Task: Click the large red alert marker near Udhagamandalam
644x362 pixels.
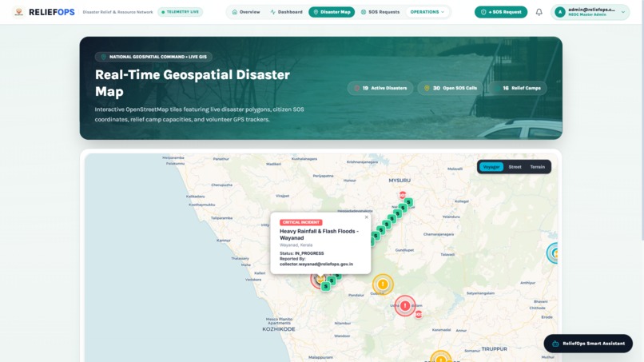Action: tap(405, 306)
